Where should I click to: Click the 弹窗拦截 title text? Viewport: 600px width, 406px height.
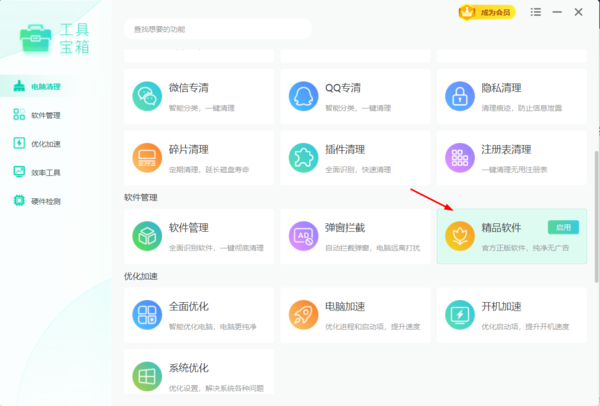coord(345,228)
